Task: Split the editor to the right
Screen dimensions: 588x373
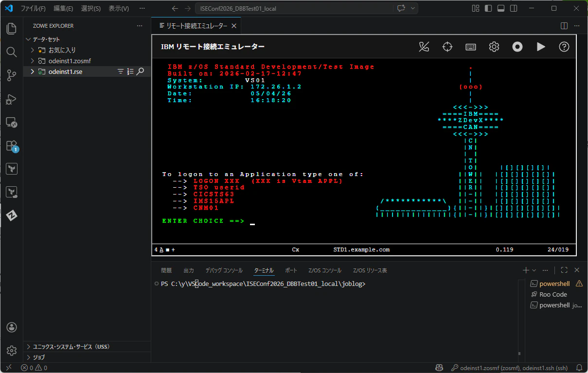Action: coord(564,26)
